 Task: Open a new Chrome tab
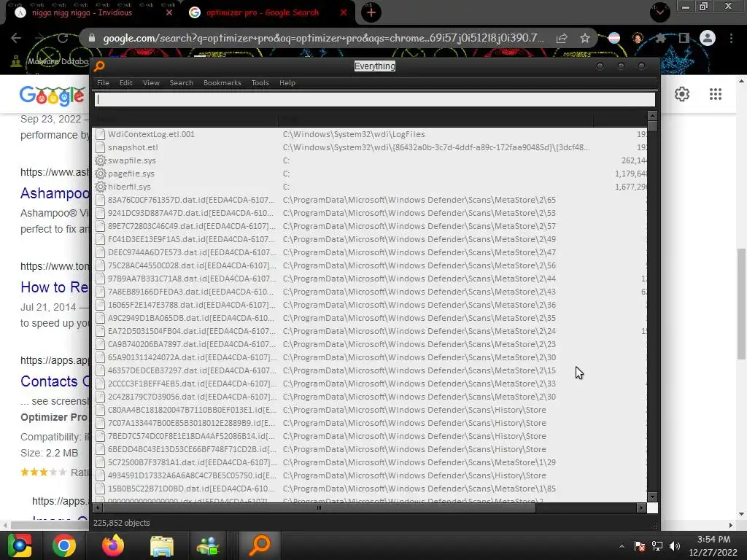pyautogui.click(x=371, y=12)
